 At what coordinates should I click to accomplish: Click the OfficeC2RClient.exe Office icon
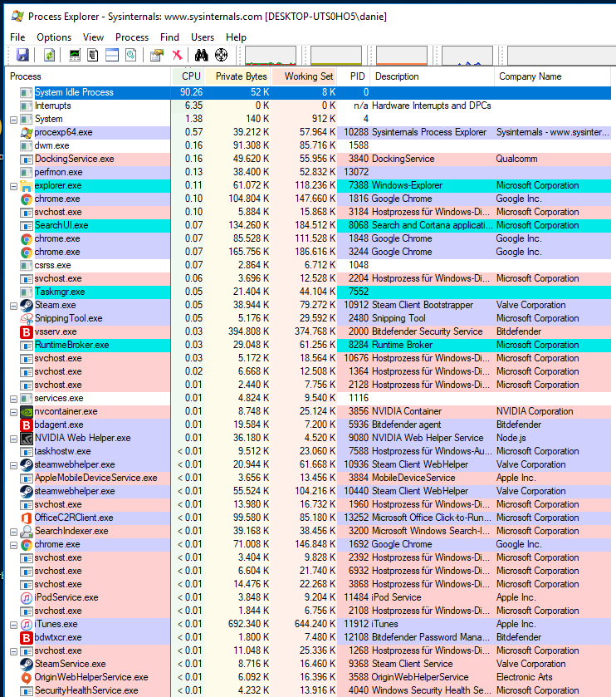(x=27, y=518)
